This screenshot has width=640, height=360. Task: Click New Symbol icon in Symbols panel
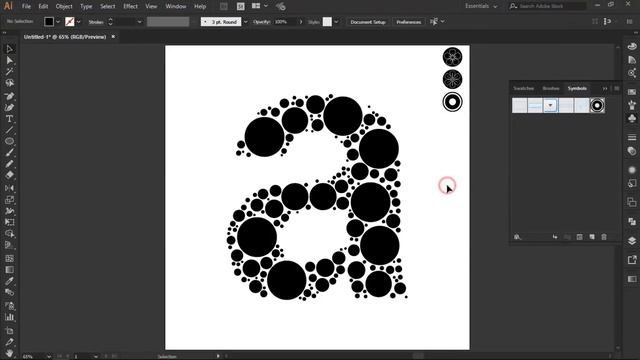592,237
